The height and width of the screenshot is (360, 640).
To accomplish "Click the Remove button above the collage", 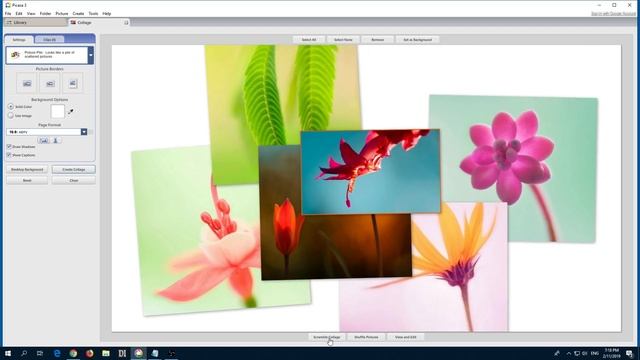I will (378, 40).
